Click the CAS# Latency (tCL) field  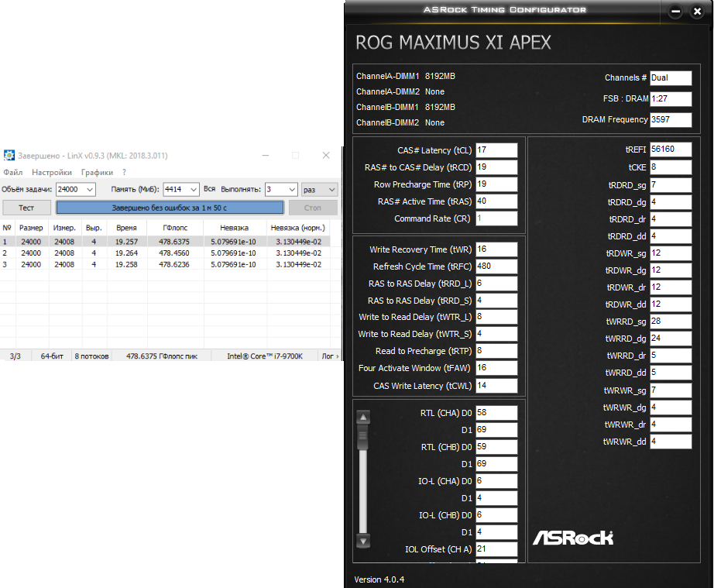tap(496, 150)
